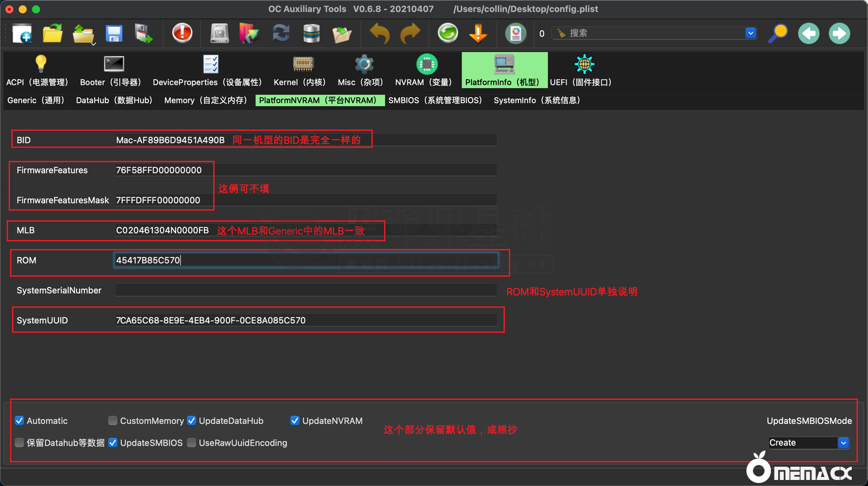This screenshot has height=486, width=868.
Task: Click the green left arrow navigation icon
Action: 808,33
